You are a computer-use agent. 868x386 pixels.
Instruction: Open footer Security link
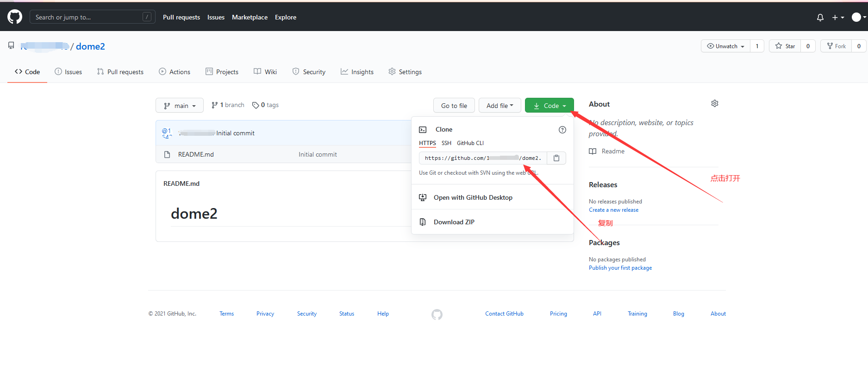coord(307,314)
